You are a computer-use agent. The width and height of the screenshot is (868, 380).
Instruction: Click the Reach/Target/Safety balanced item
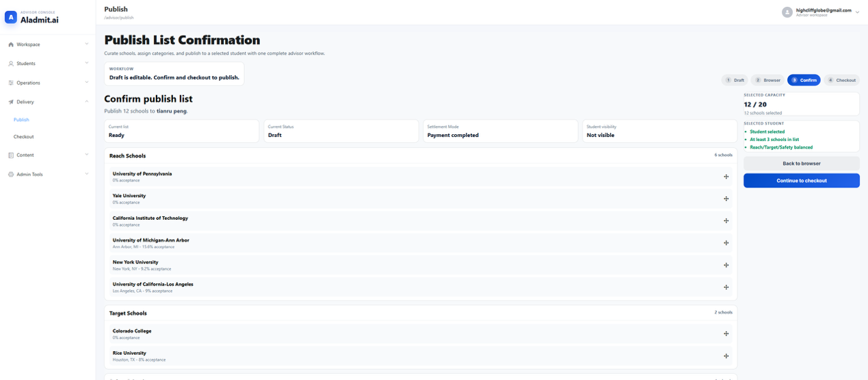[781, 148]
